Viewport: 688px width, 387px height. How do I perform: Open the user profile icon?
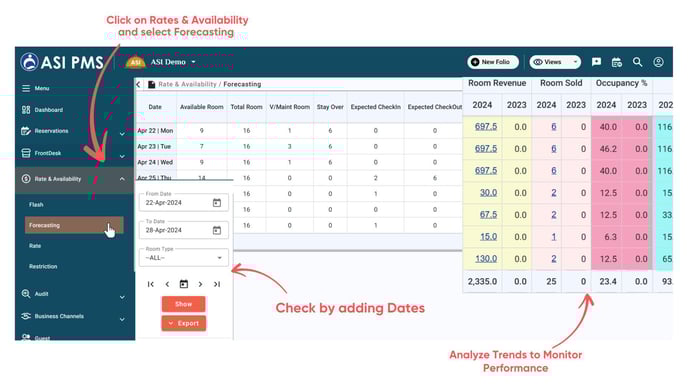coord(658,62)
